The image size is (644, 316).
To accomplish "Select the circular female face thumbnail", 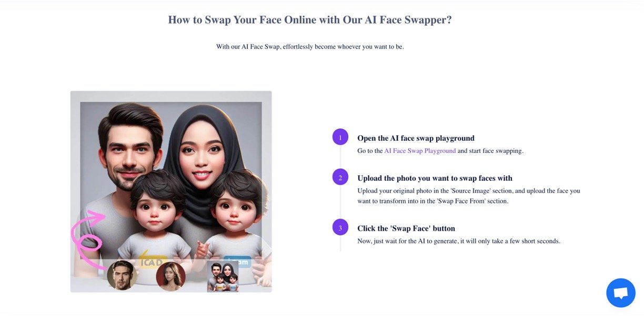I will pos(171,276).
